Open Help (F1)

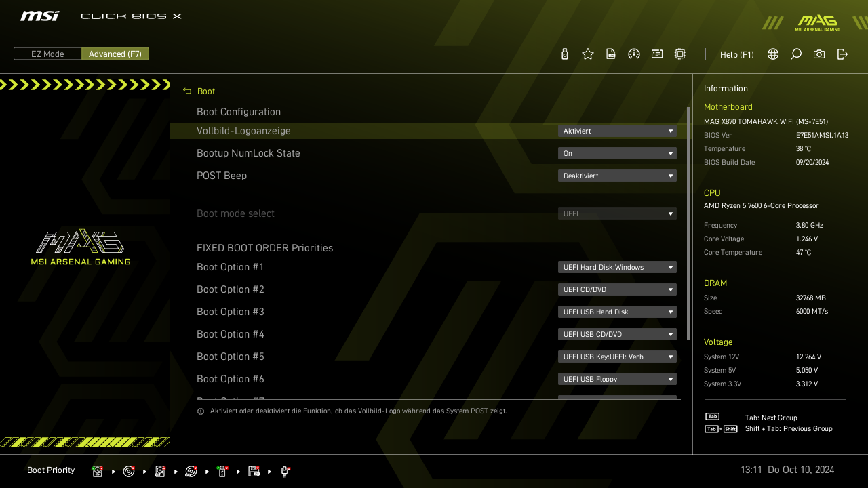[x=737, y=54]
